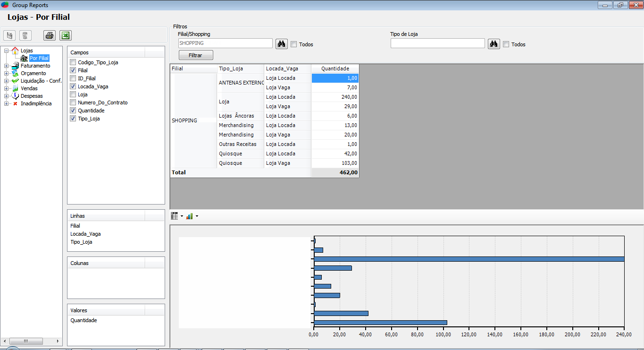This screenshot has width=644, height=350.
Task: Select the cell with value 103,00
Action: [335, 163]
